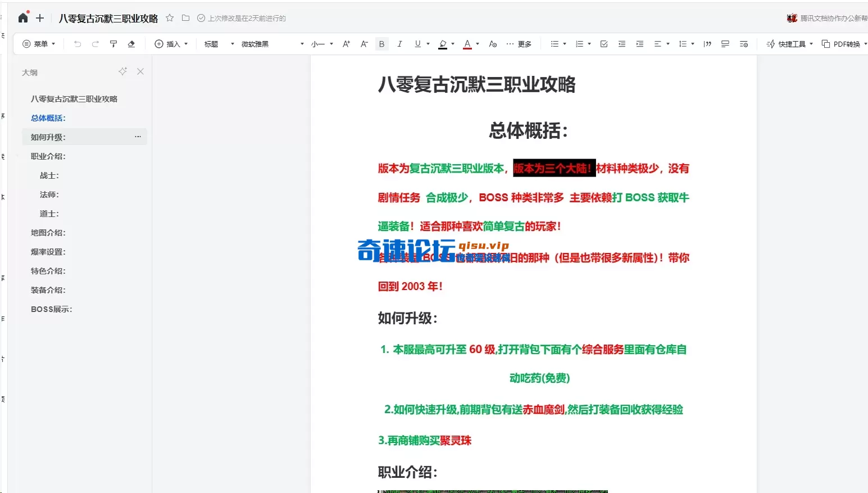
Task: Open the 菜单 menu
Action: (x=39, y=44)
